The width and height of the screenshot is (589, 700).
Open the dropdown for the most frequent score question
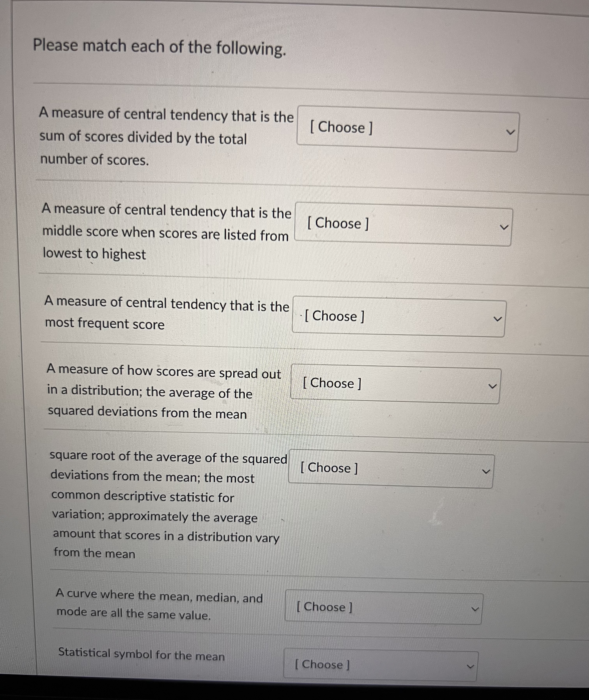399,316
